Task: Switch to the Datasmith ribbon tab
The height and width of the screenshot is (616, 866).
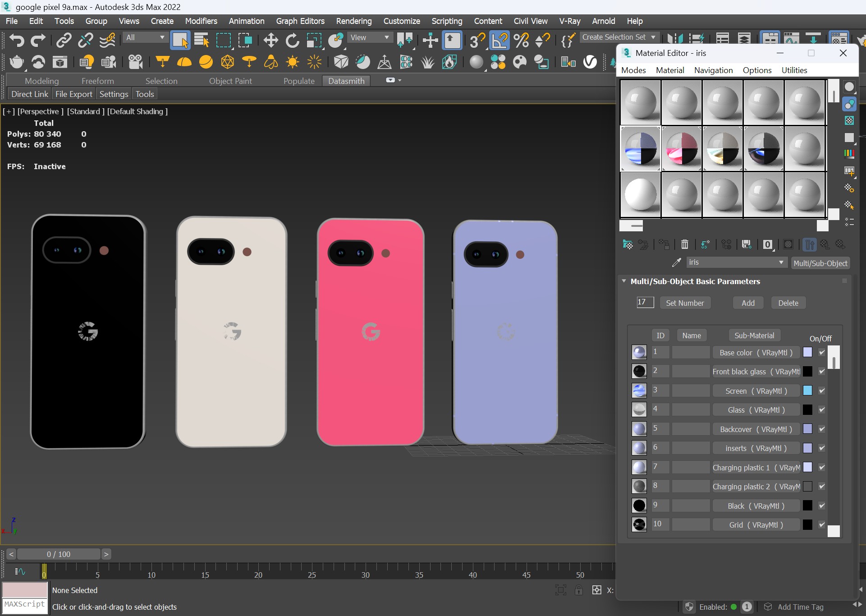Action: 346,81
